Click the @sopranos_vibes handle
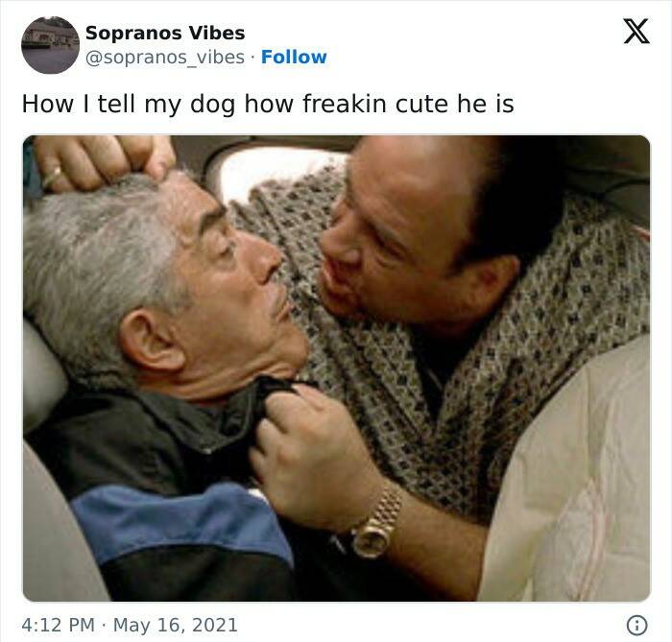This screenshot has width=672, height=642. click(x=165, y=58)
